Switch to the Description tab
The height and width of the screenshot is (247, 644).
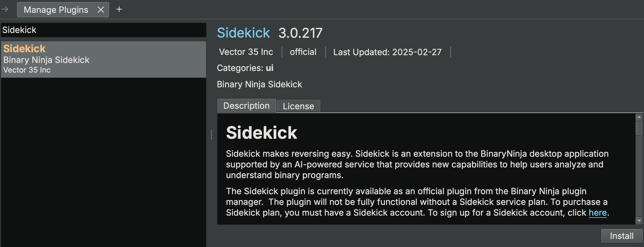tap(246, 106)
